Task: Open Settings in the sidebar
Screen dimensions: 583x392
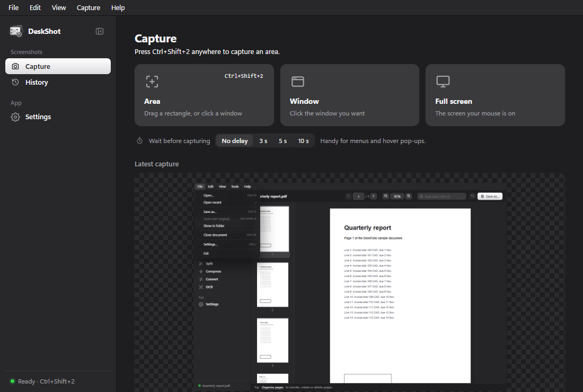Action: click(58, 117)
